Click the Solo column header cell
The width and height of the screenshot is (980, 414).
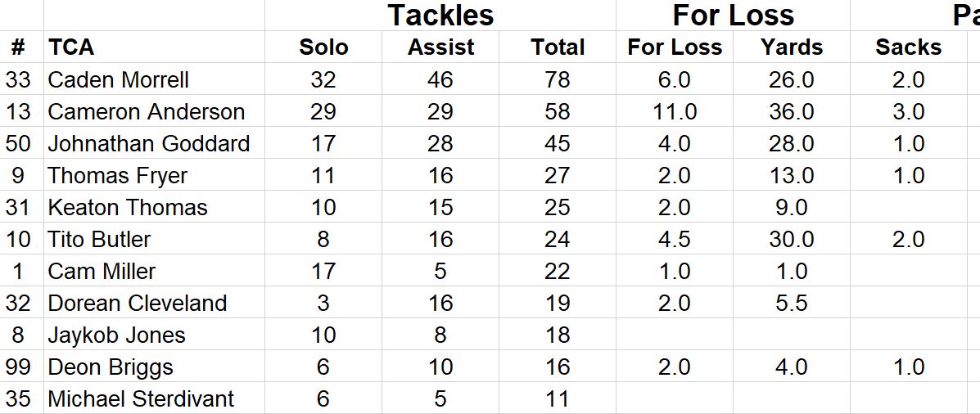tap(323, 47)
